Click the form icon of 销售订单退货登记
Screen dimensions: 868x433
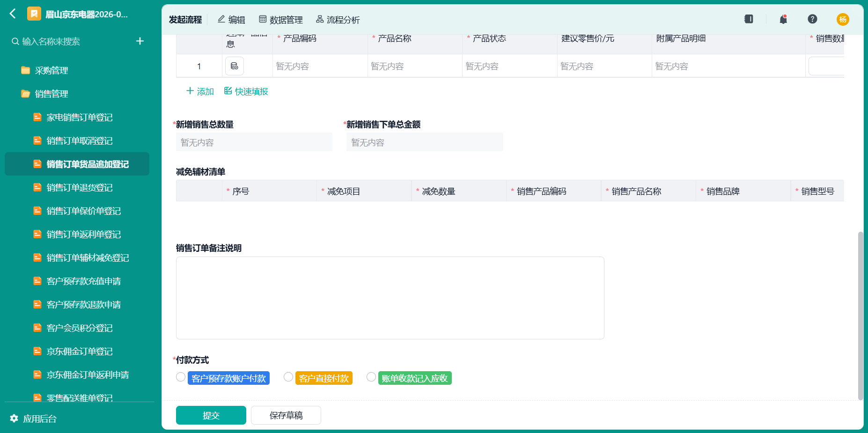pos(37,187)
